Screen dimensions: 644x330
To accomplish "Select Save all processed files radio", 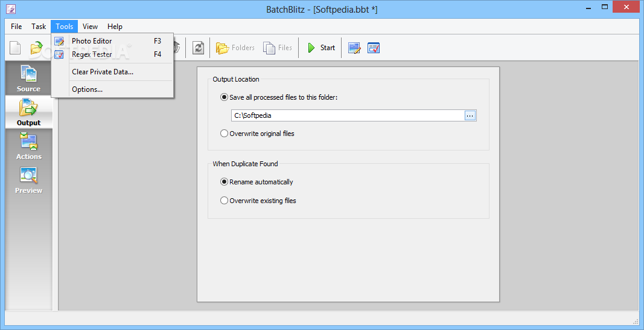I will [224, 97].
